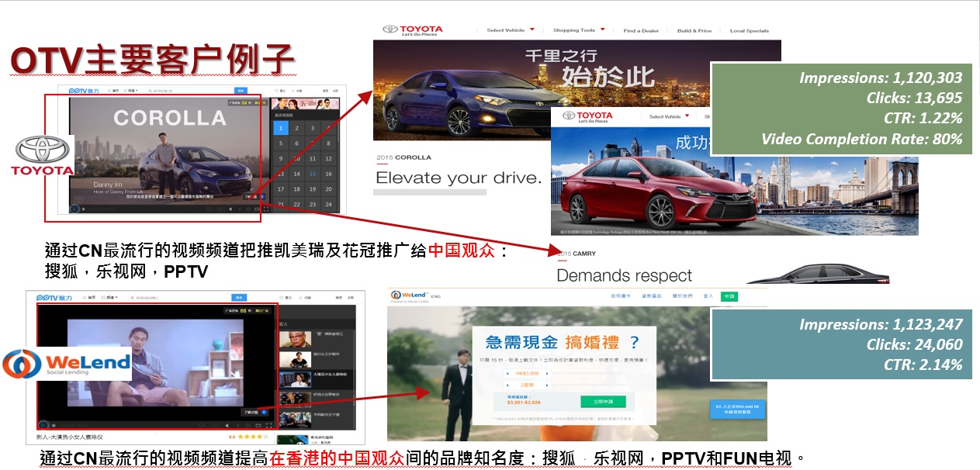
Task: Click the "Elevate your drive." tagline
Action: pyautogui.click(x=459, y=178)
